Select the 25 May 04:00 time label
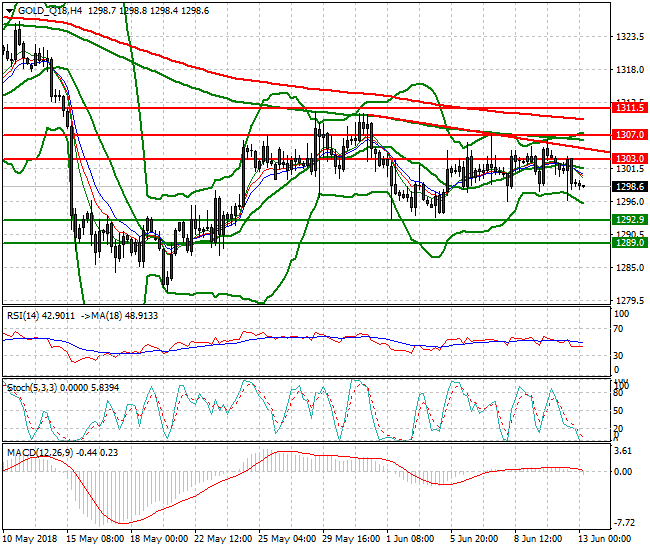The width and height of the screenshot is (650, 550). click(x=287, y=539)
